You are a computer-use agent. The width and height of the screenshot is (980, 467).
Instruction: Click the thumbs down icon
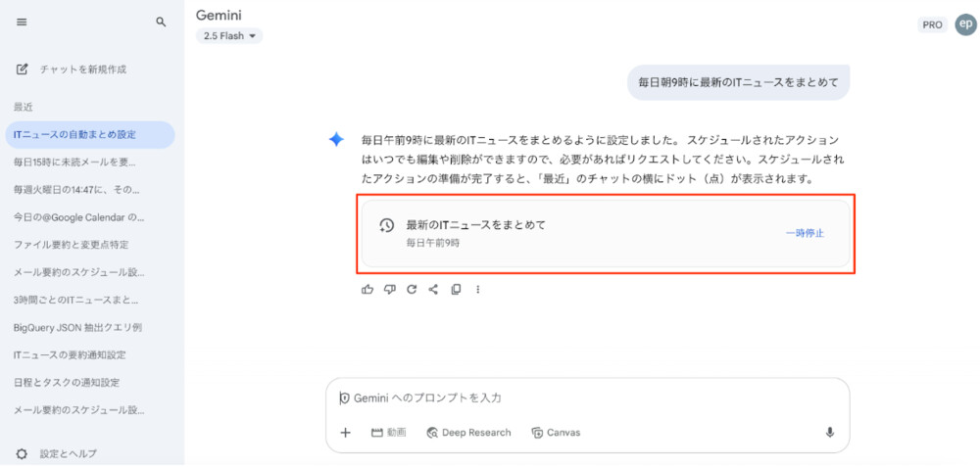[x=389, y=289]
